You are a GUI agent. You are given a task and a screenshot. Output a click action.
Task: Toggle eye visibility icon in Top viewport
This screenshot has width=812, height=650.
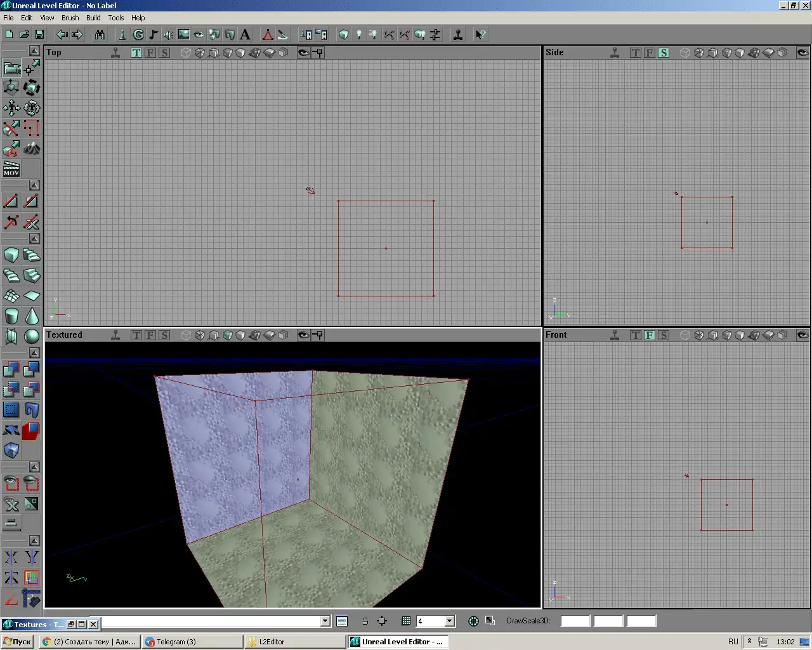pyautogui.click(x=304, y=53)
